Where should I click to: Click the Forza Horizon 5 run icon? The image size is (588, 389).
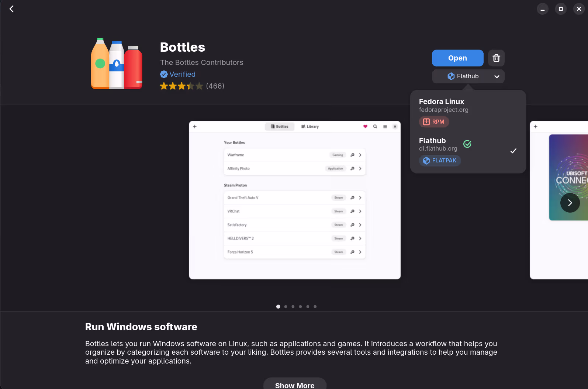tap(352, 252)
